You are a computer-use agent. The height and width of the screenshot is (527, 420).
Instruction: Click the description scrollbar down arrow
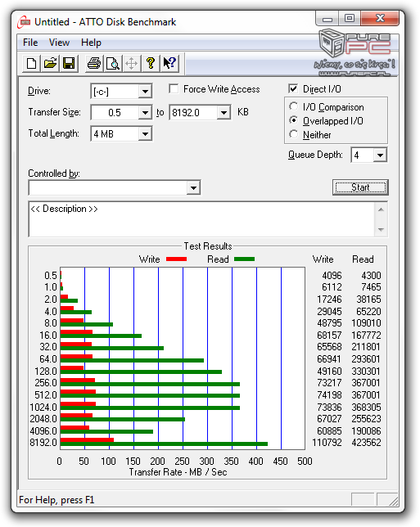click(x=381, y=229)
